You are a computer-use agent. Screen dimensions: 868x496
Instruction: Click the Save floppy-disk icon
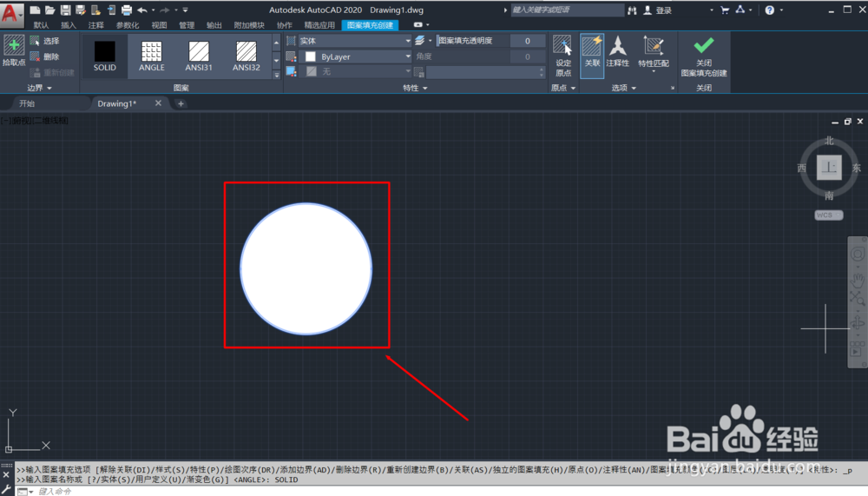pyautogui.click(x=65, y=10)
